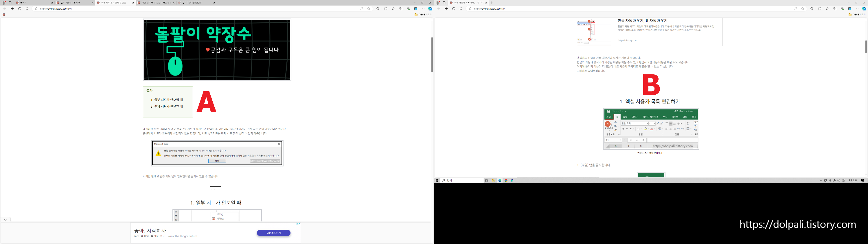Open Settings and more in left browser
The width and height of the screenshot is (868, 244).
pyautogui.click(x=423, y=9)
